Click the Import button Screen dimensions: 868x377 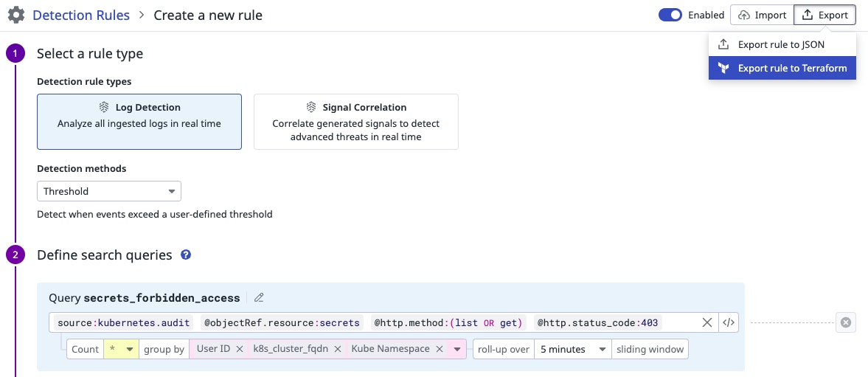(762, 15)
